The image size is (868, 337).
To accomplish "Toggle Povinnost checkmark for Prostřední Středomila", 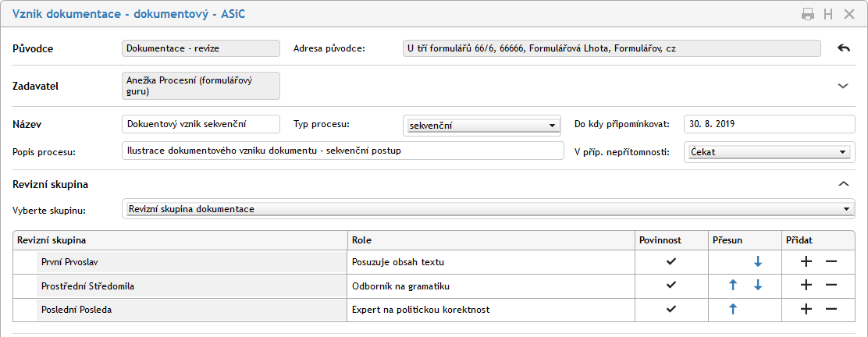I will tap(671, 286).
